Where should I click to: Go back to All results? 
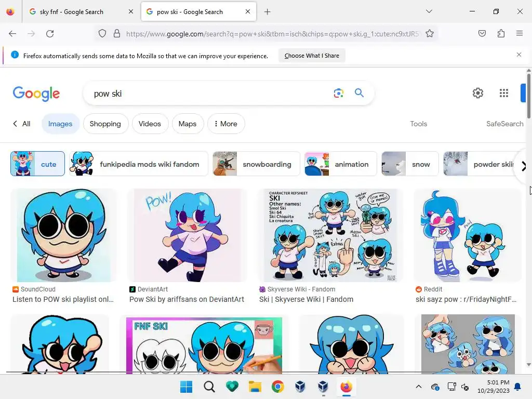coord(22,124)
